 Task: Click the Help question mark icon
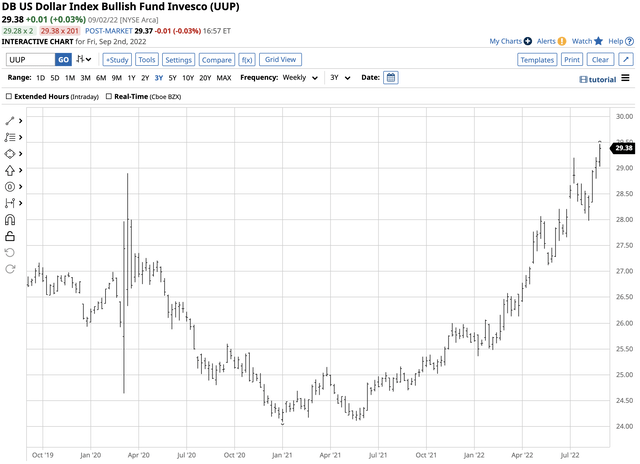[629, 41]
